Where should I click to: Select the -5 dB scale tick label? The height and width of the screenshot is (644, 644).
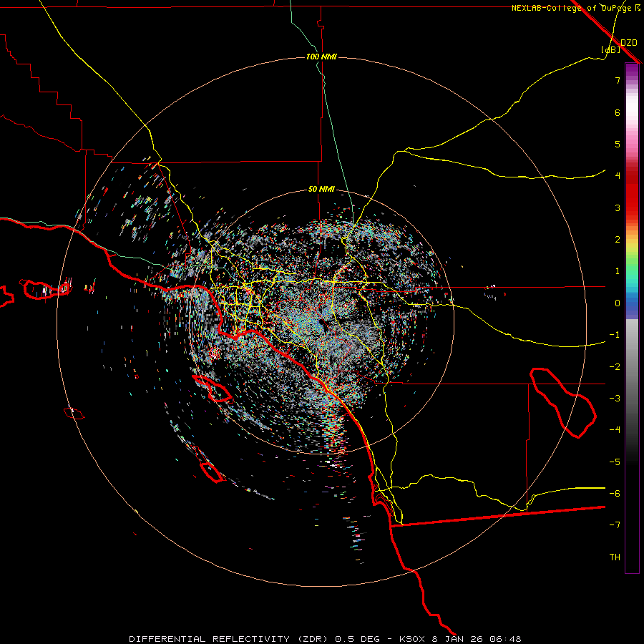(x=615, y=462)
